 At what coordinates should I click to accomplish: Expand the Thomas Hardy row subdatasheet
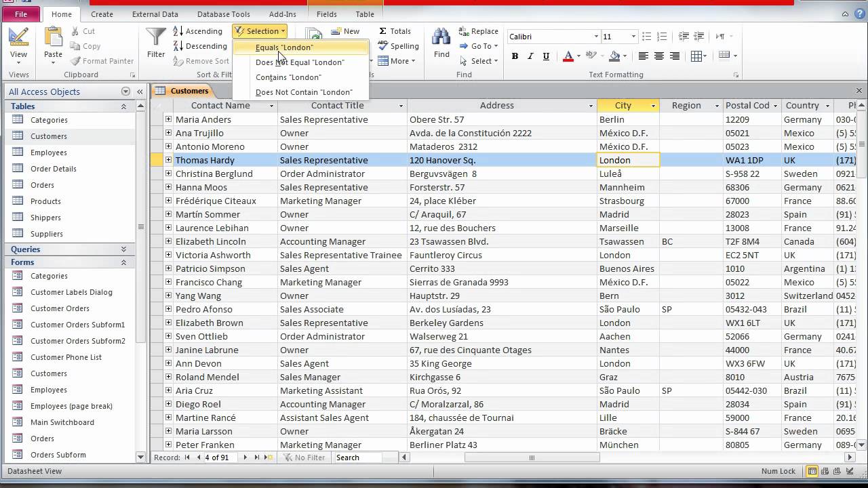pyautogui.click(x=168, y=160)
